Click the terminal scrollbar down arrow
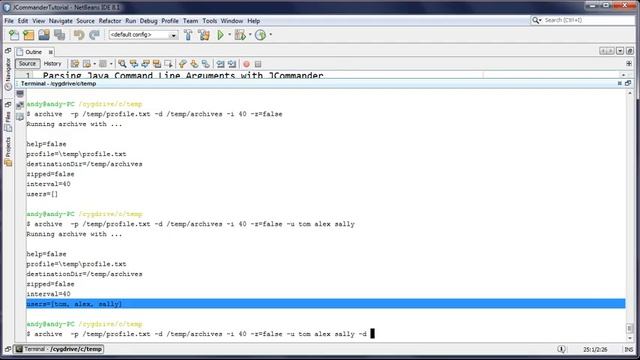640x360 pixels. coord(630,338)
